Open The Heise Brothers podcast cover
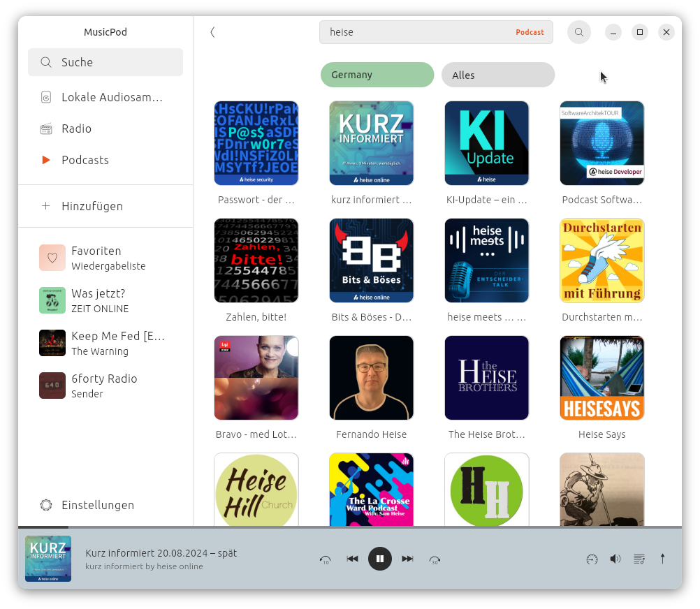The image size is (700, 609). 487,377
